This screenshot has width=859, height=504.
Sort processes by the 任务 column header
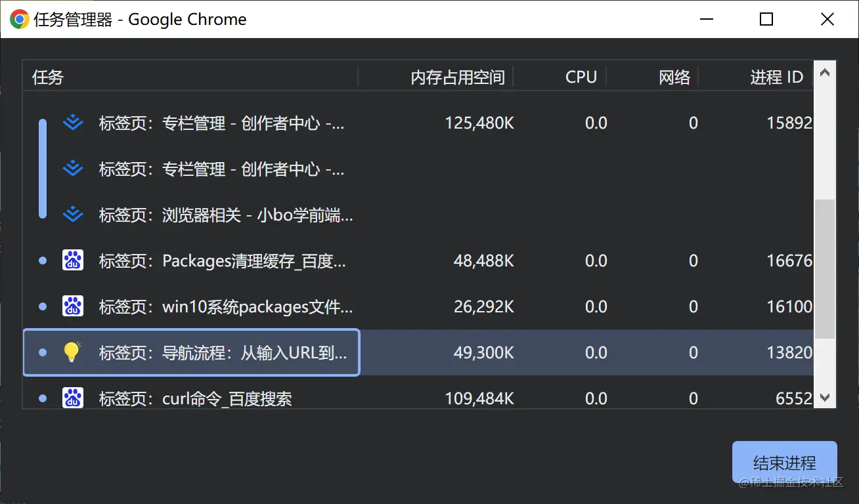[x=47, y=77]
